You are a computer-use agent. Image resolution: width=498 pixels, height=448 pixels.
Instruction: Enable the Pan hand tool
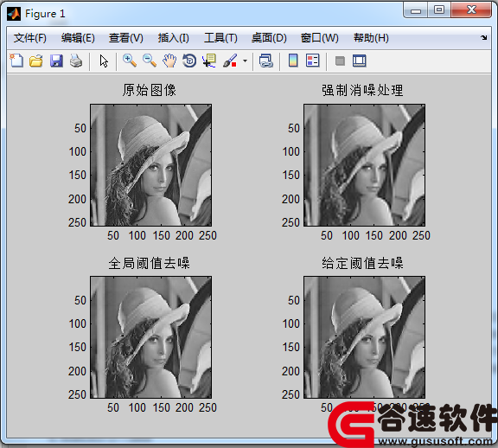click(x=169, y=61)
